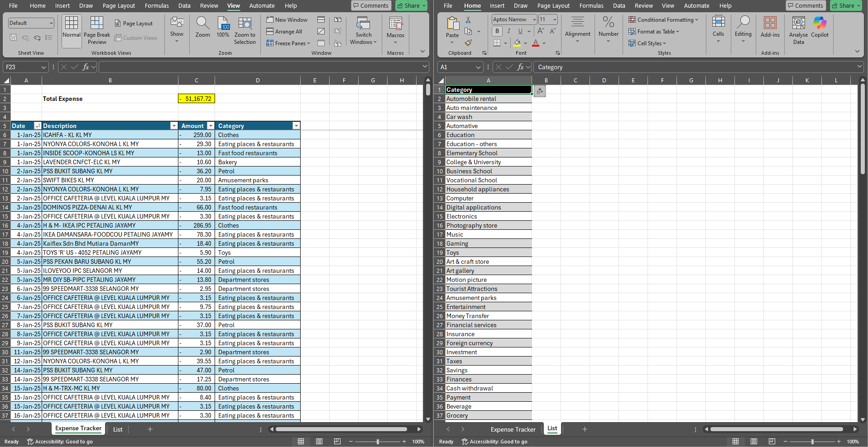
Task: Click the Zoom to Selection icon
Action: (x=245, y=31)
